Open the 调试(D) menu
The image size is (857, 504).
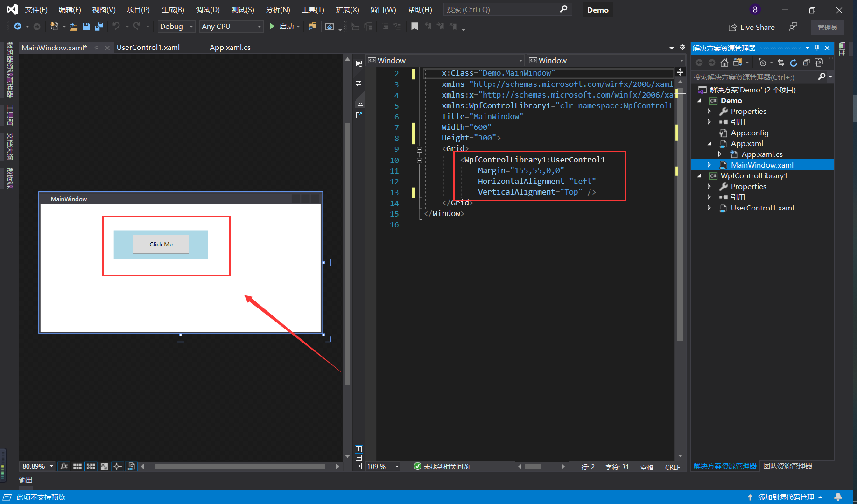[x=207, y=9]
